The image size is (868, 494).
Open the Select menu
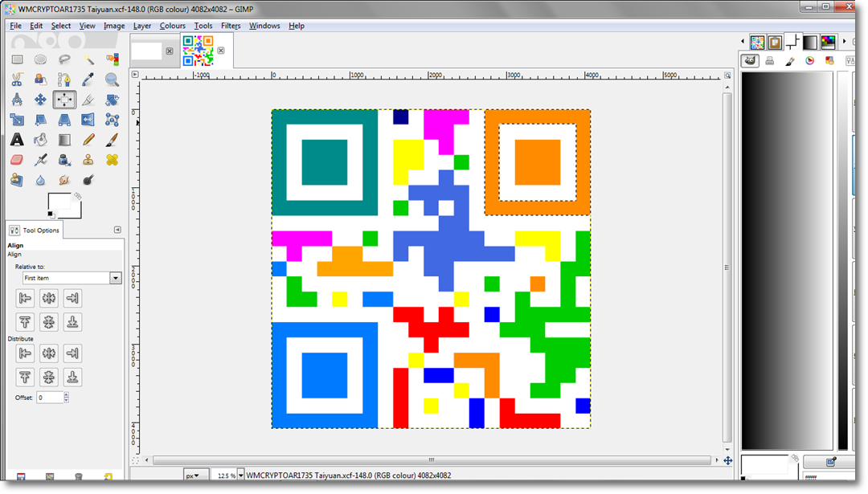point(61,26)
